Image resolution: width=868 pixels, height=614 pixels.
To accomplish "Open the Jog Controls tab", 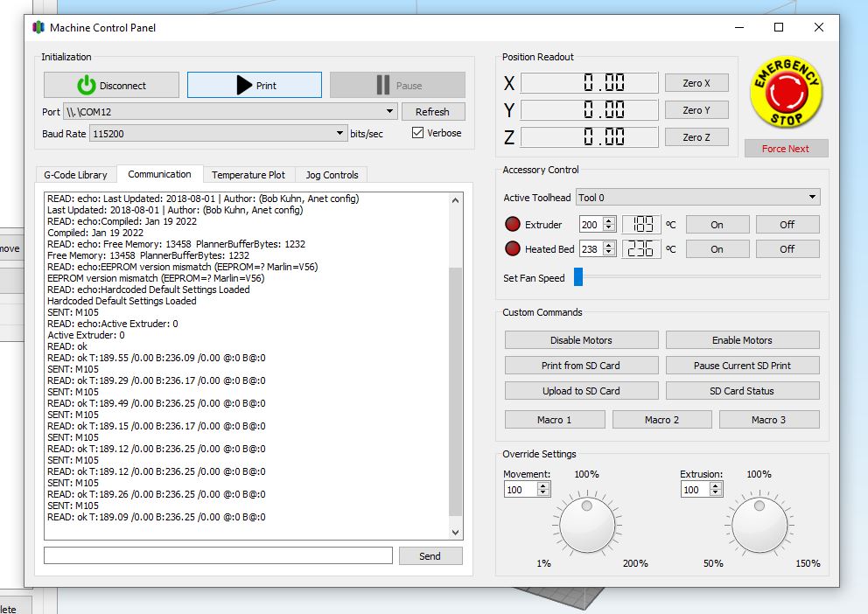I will click(332, 175).
